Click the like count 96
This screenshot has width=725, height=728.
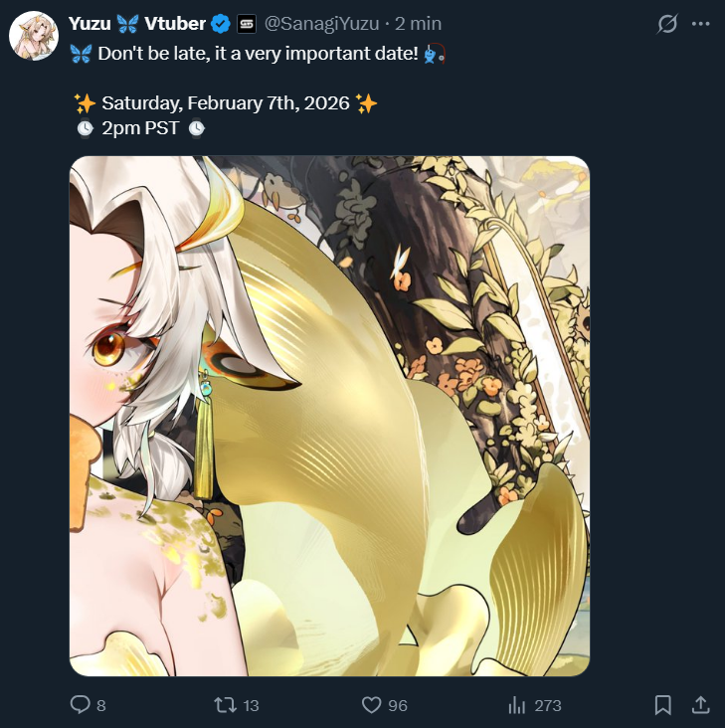pyautogui.click(x=398, y=706)
